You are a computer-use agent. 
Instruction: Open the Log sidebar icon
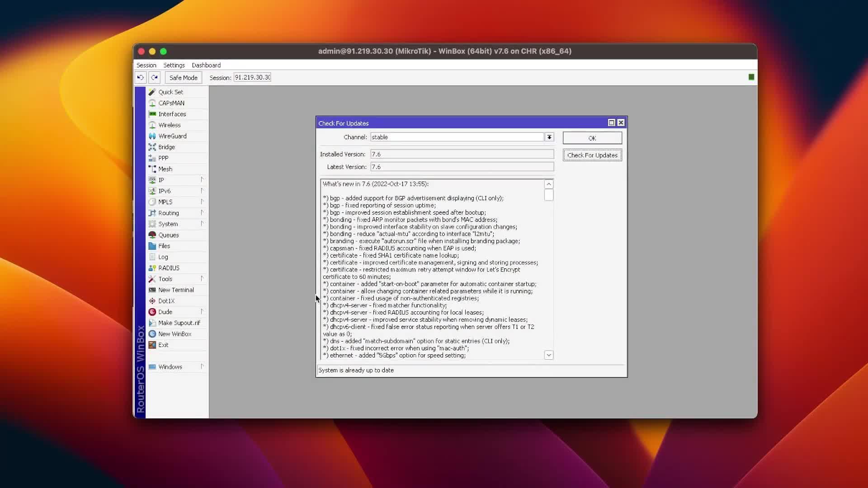(152, 257)
